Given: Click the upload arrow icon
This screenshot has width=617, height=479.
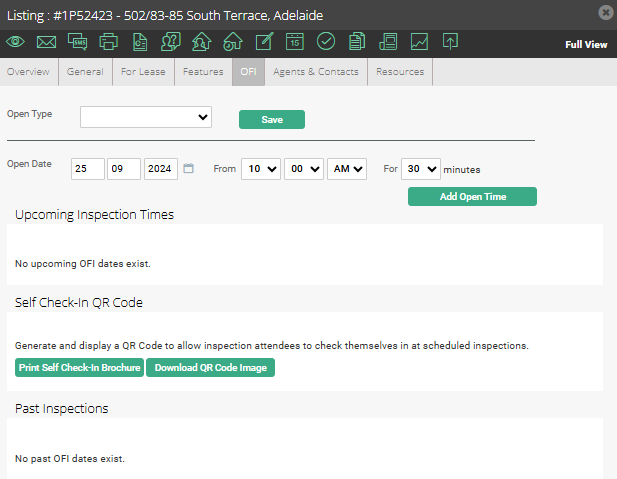Looking at the screenshot, I should [450, 42].
